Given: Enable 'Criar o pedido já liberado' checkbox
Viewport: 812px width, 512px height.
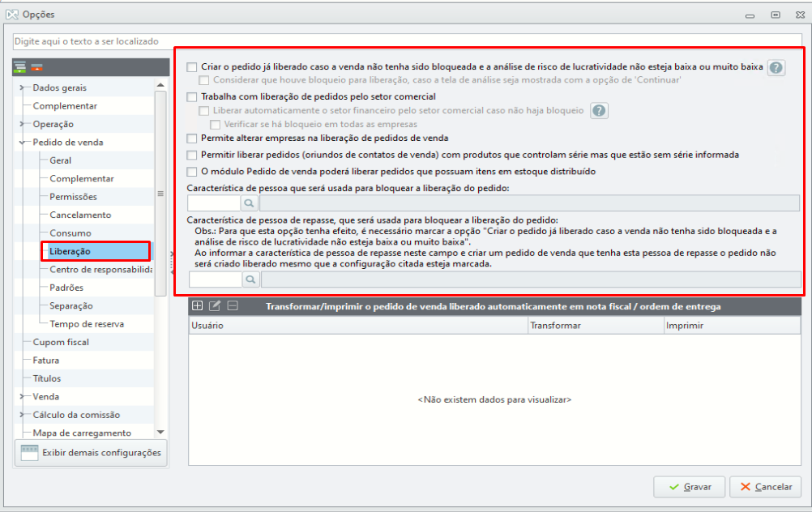Looking at the screenshot, I should pyautogui.click(x=192, y=66).
